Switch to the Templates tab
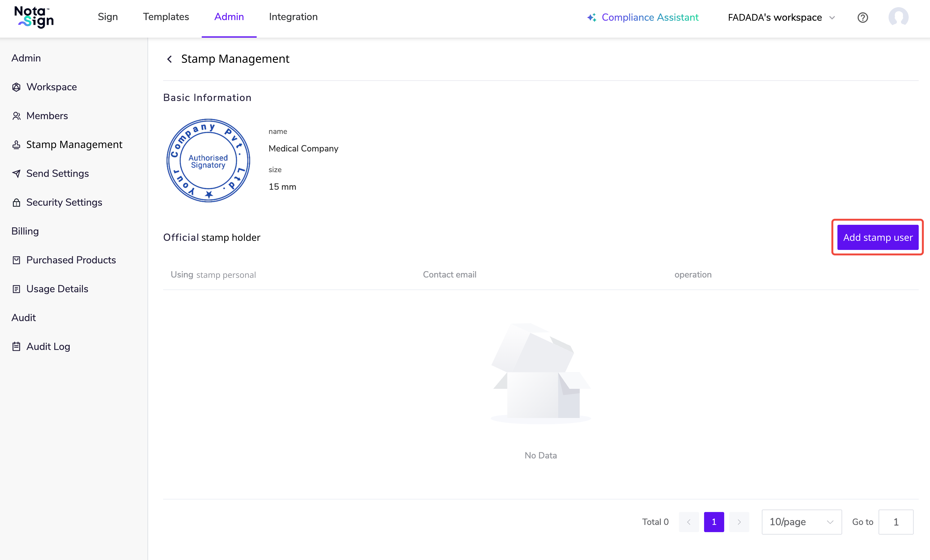930x560 pixels. point(166,17)
